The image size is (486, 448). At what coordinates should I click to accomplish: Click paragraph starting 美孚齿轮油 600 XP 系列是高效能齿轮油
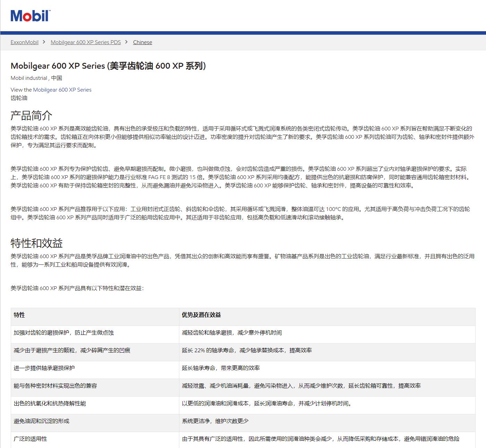coord(242,137)
